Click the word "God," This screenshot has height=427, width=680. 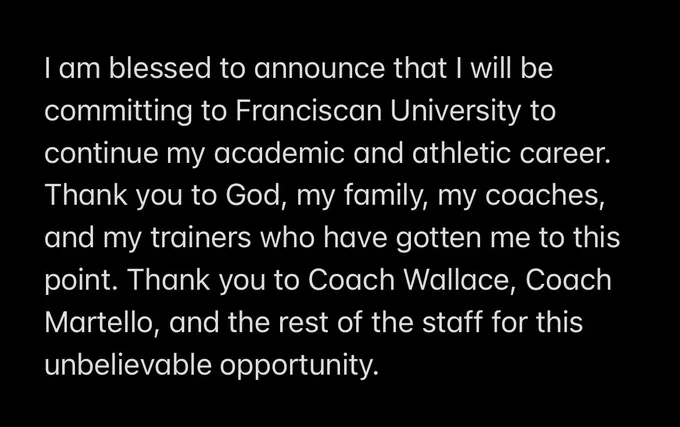point(256,196)
